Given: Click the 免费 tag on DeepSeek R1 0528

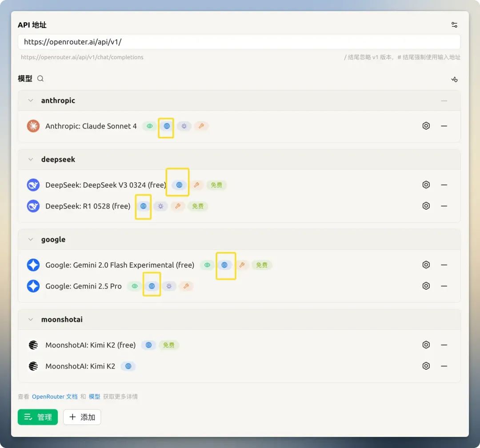Looking at the screenshot, I should [x=198, y=206].
